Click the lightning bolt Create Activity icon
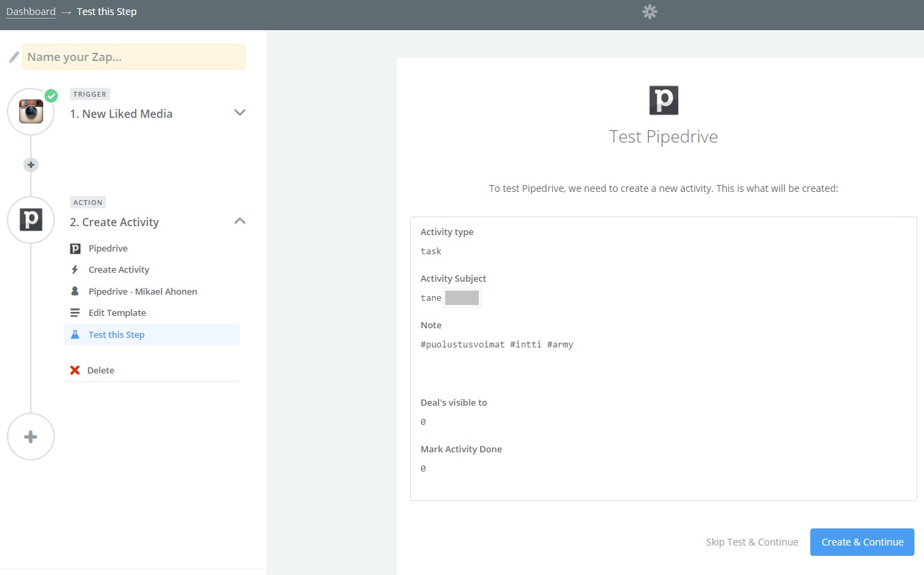924x575 pixels. point(75,269)
